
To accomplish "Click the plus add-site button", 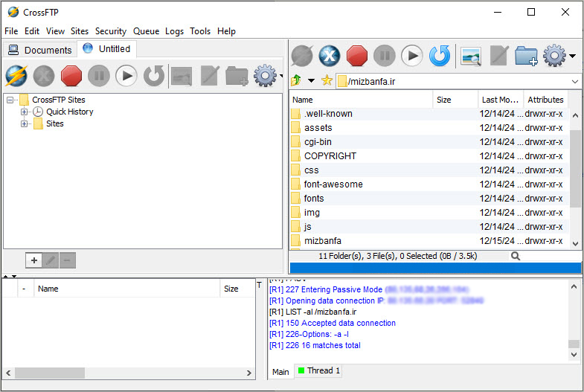I will click(x=34, y=260).
